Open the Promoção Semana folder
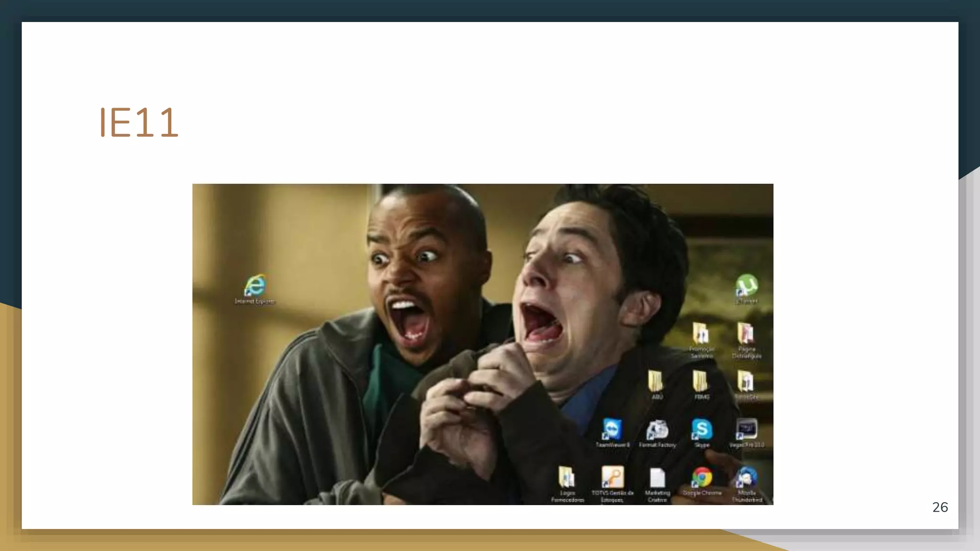This screenshot has height=551, width=980. pos(701,334)
